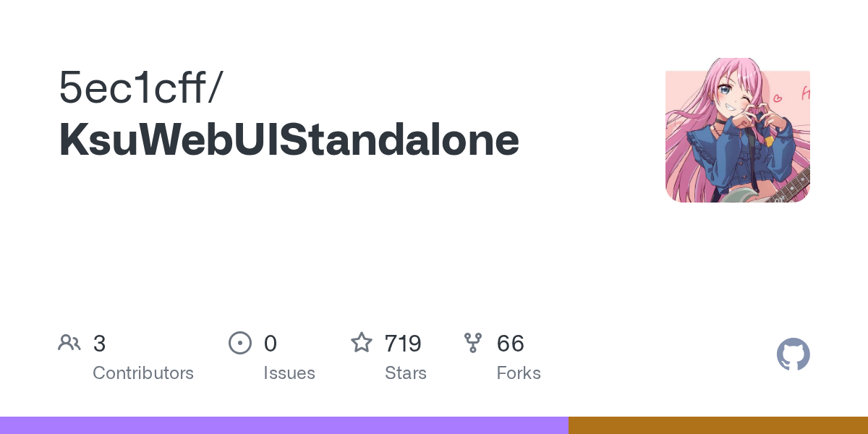This screenshot has width=868, height=434.
Task: Click the Forks branch icon
Action: (x=473, y=343)
